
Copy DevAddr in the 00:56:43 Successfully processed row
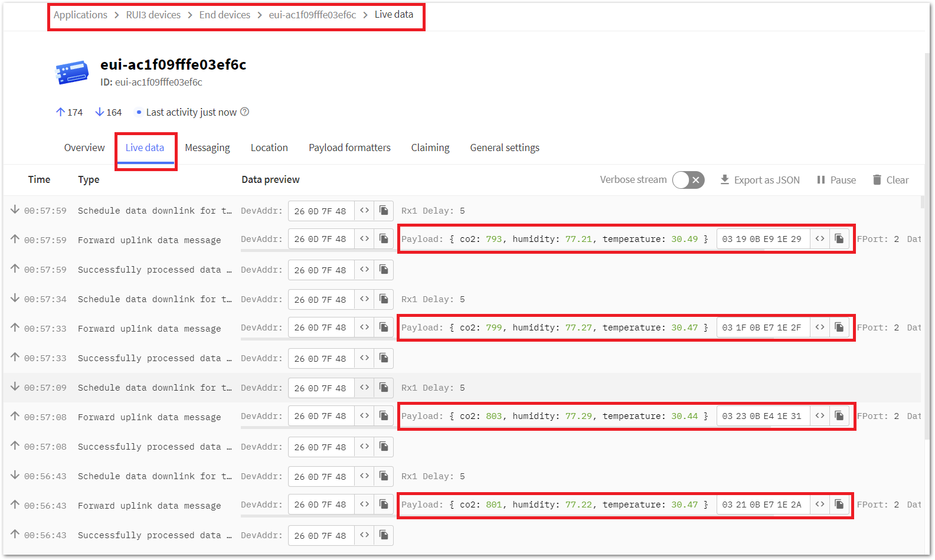384,535
